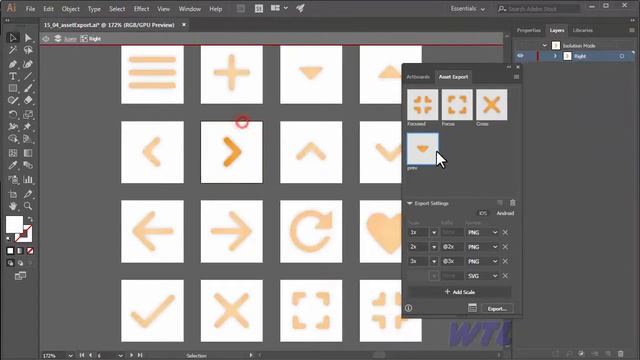Open the 1x scale dropdown
Viewport: 640px width, 360px height.
pyautogui.click(x=434, y=233)
